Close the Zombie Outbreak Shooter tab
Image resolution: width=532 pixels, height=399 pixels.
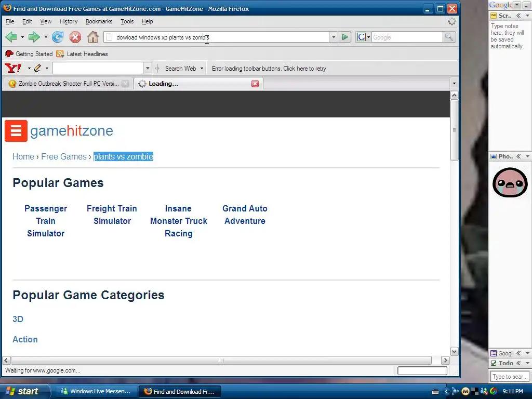125,84
